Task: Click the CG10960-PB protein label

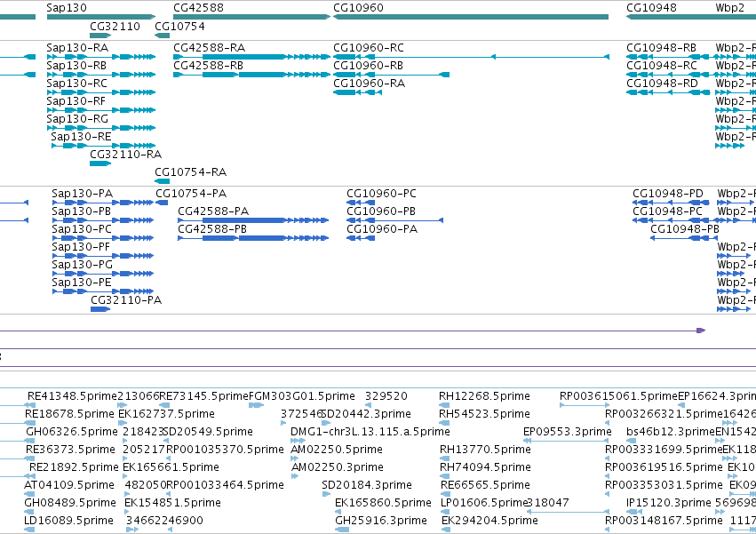Action: click(381, 211)
